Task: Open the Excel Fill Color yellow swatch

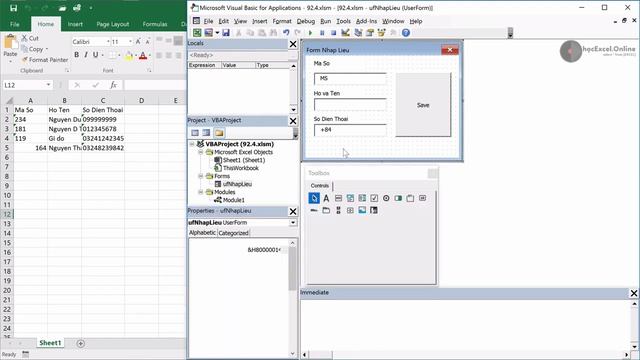Action: pos(129,56)
